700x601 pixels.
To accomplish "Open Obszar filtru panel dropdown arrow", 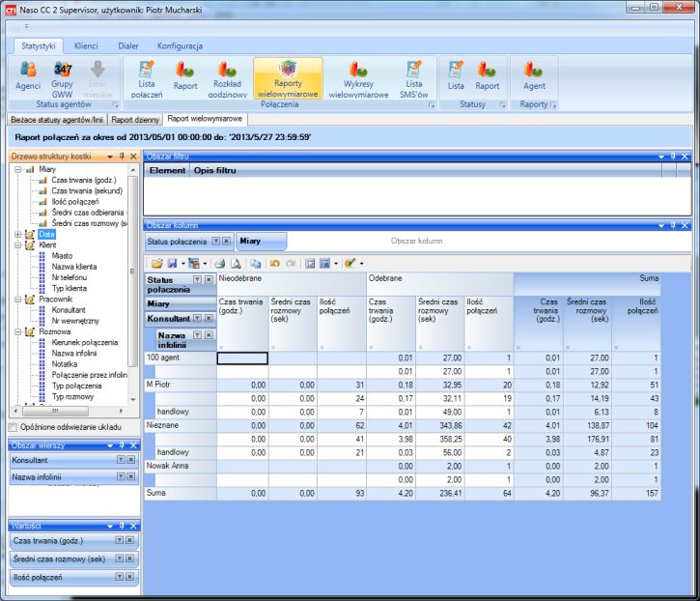I will pyautogui.click(x=661, y=157).
